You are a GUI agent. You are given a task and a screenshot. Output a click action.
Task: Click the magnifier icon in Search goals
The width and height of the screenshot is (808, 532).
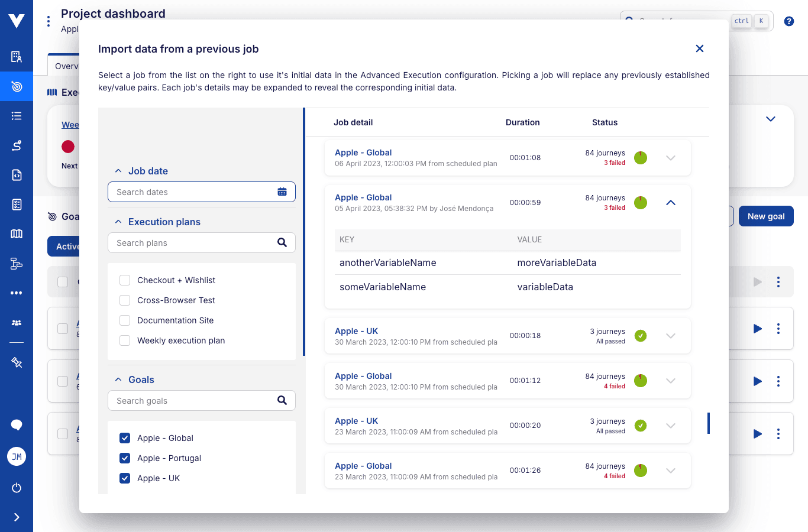coord(282,400)
